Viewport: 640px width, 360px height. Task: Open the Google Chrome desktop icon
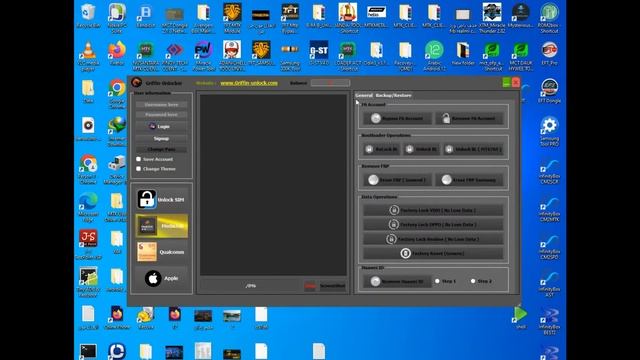coord(117,94)
